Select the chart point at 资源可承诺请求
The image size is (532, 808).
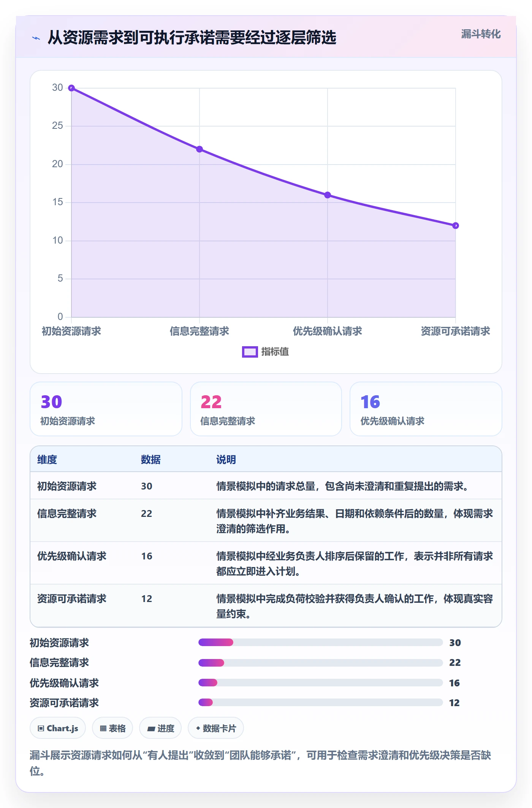point(456,226)
